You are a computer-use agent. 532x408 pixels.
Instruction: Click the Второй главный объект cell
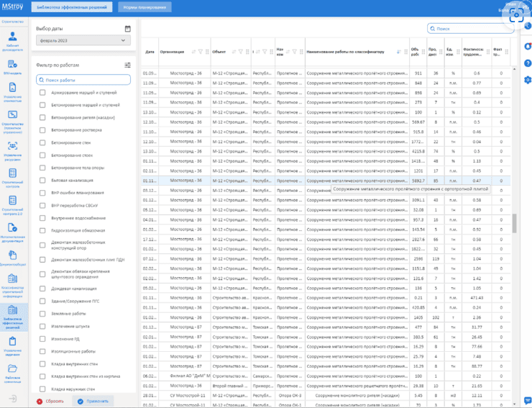231,386
